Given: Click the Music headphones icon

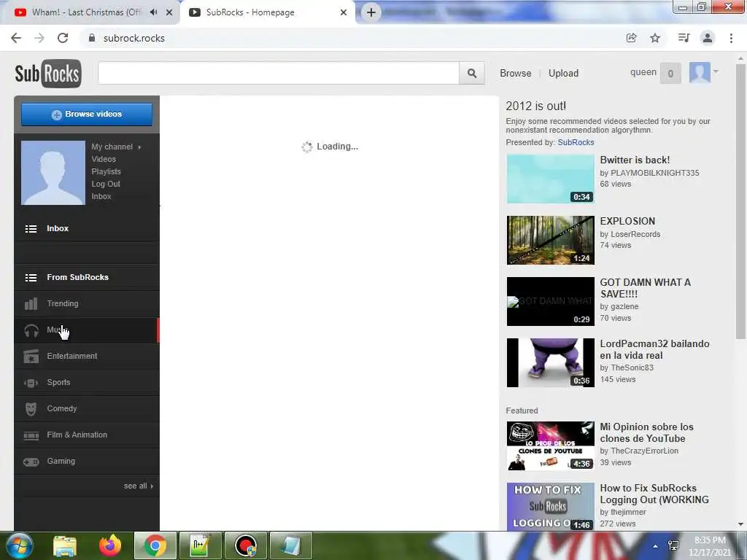Looking at the screenshot, I should pyautogui.click(x=31, y=330).
